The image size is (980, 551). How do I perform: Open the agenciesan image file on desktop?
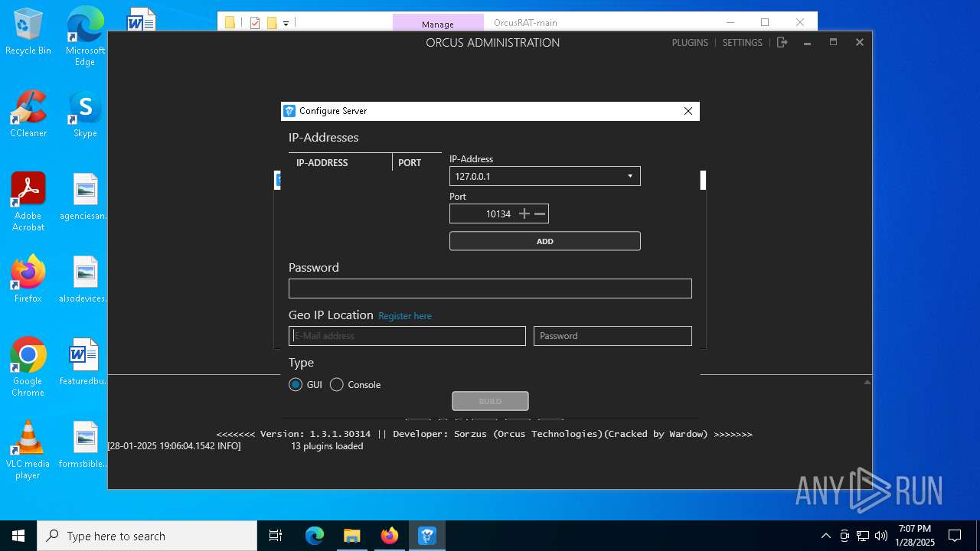coord(85,197)
